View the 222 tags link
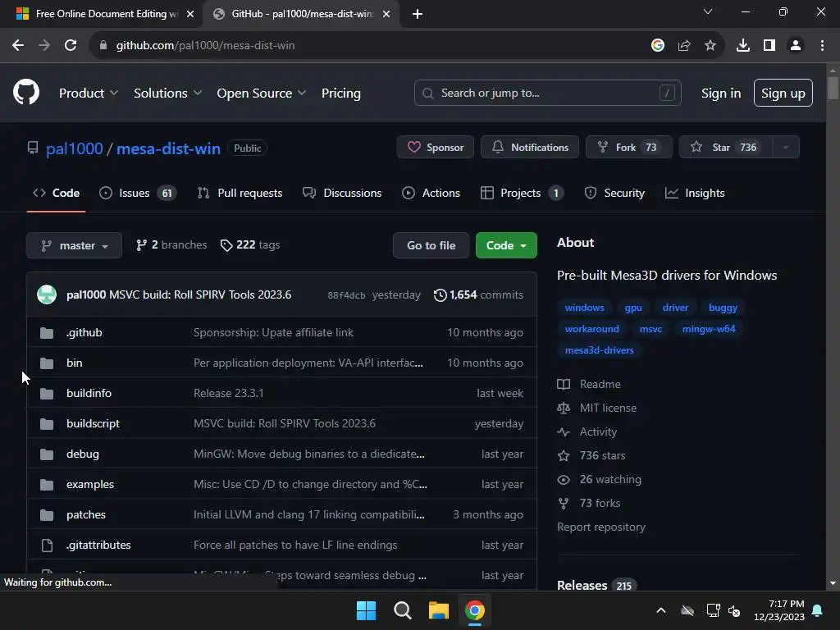The height and width of the screenshot is (630, 840). tap(249, 244)
